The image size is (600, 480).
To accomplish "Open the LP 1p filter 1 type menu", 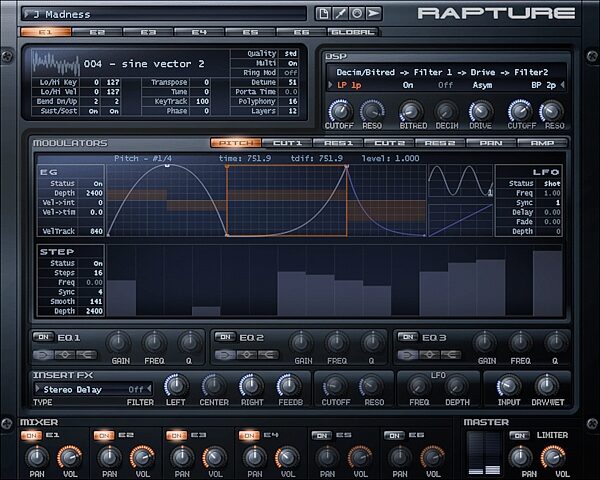I will 349,85.
